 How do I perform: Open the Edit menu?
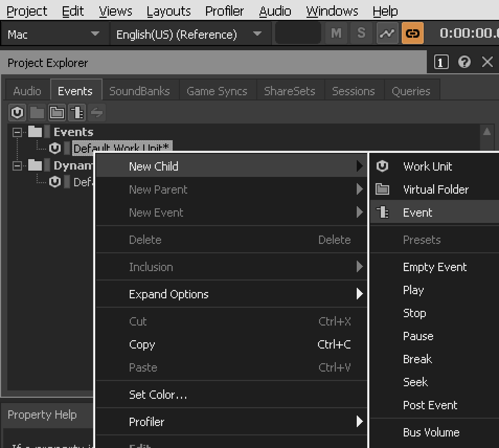(73, 11)
